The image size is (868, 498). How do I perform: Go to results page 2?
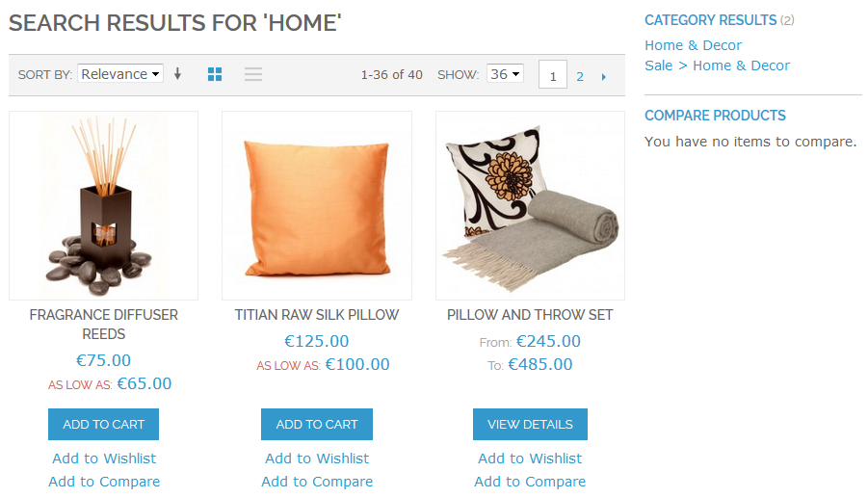(580, 76)
